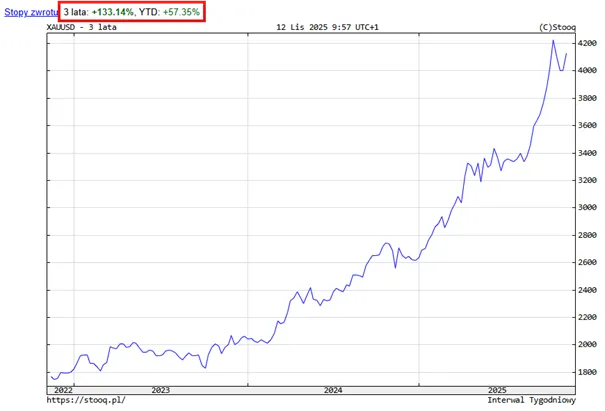Click the 2600 price axis label
This screenshot has width=605, height=411.
(587, 262)
